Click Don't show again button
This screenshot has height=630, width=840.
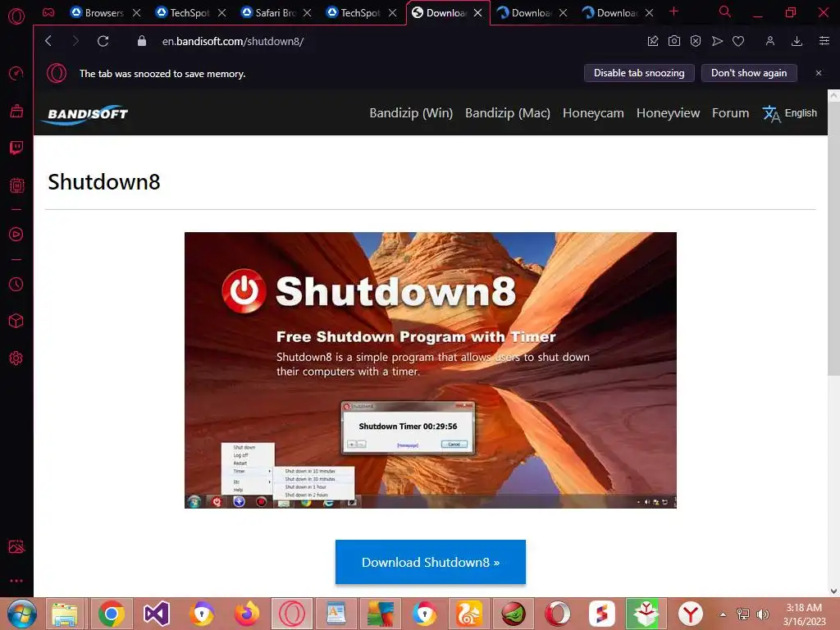click(749, 73)
